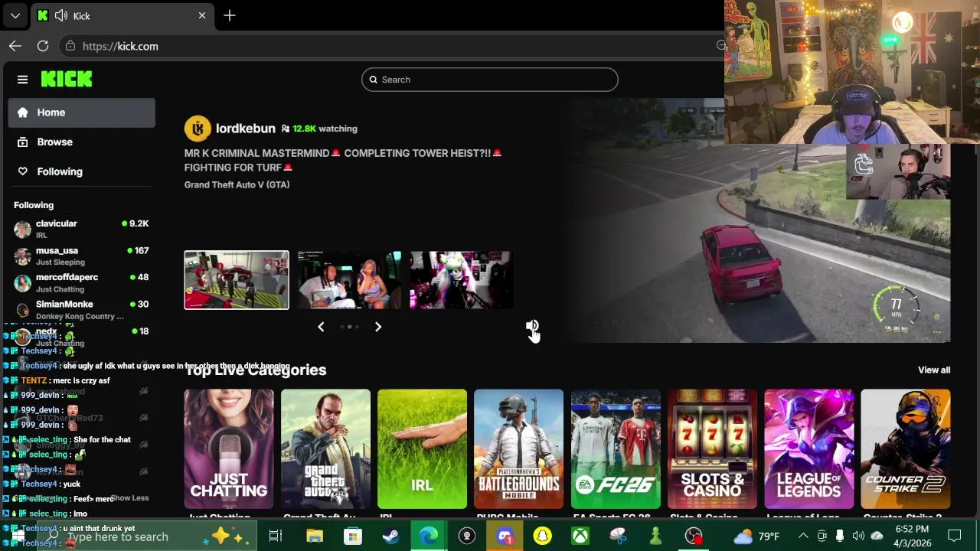Go to previous featured stream arrow
The width and height of the screenshot is (980, 551).
pos(321,327)
